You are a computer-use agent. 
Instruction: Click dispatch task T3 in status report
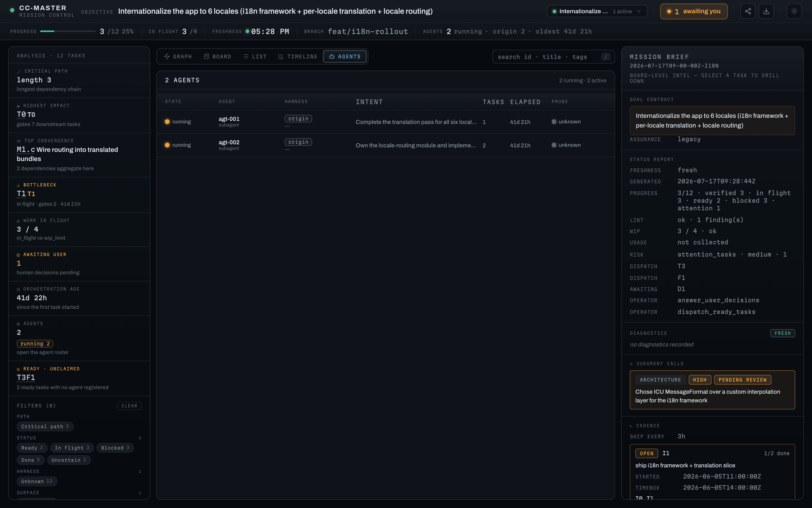click(x=681, y=266)
